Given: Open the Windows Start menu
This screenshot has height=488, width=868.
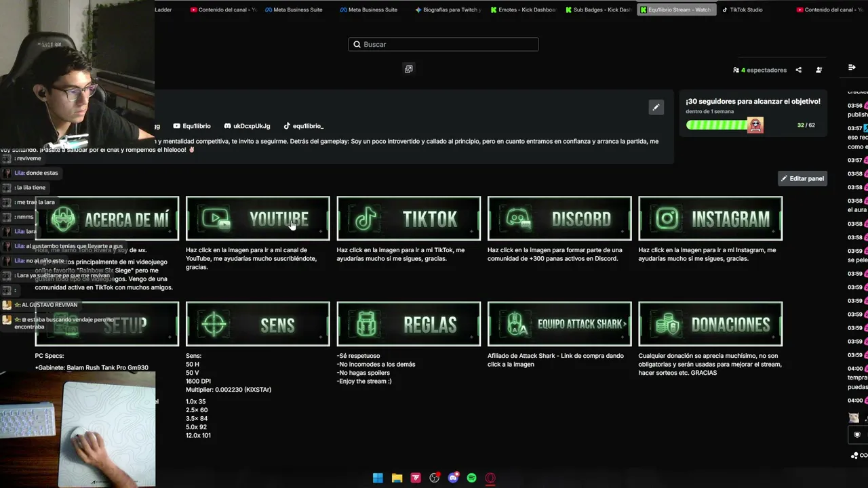Looking at the screenshot, I should (x=378, y=478).
